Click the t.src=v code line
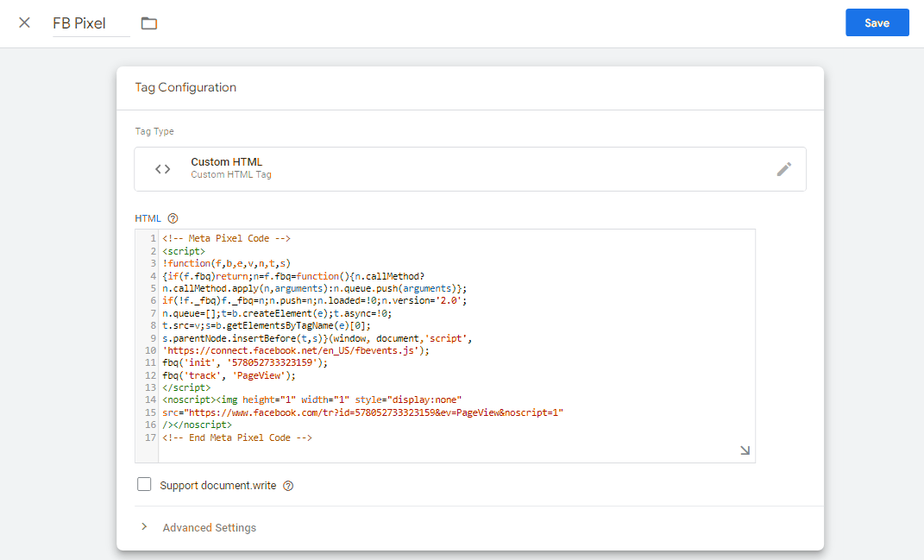The image size is (924, 560). (x=267, y=326)
